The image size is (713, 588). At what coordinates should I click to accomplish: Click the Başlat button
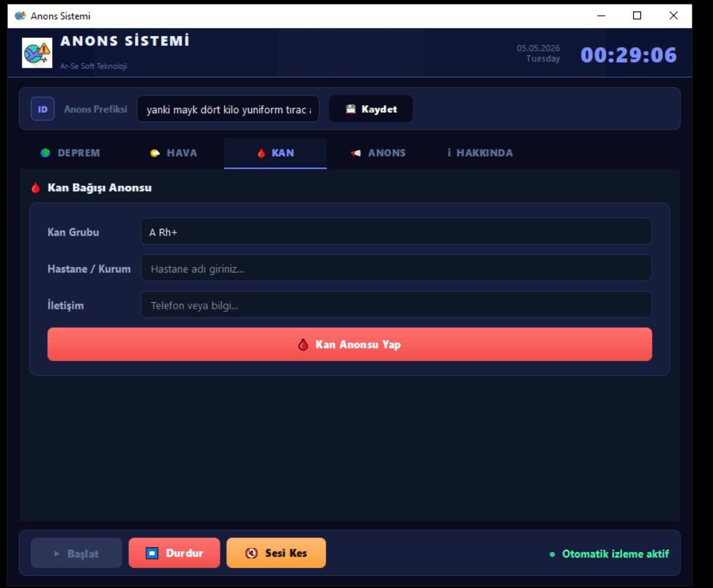(x=76, y=553)
